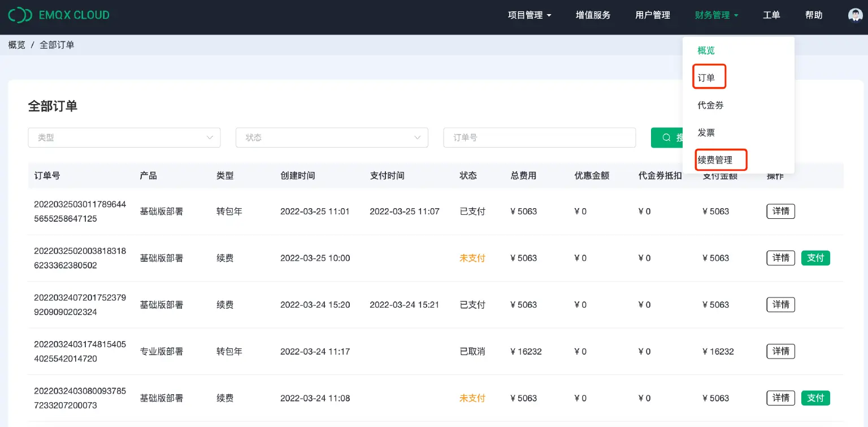
Task: Select 增值服务 in the top navigation
Action: [x=593, y=15]
